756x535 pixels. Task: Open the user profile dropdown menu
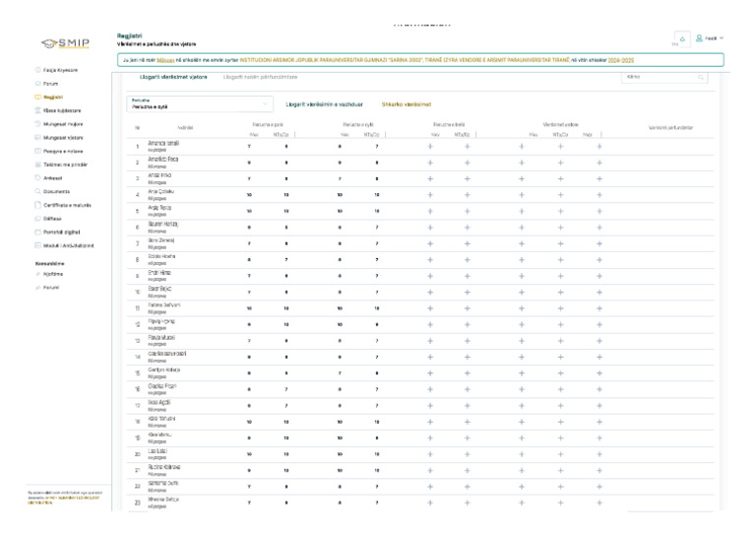pyautogui.click(x=711, y=38)
